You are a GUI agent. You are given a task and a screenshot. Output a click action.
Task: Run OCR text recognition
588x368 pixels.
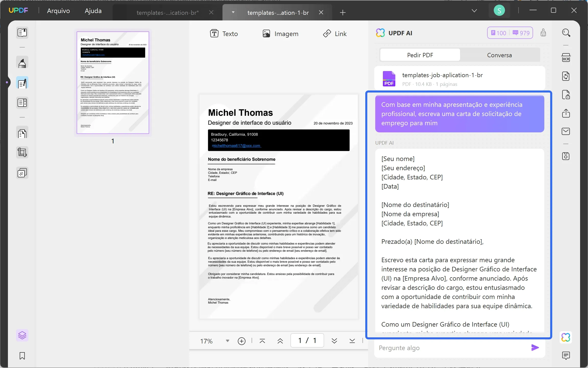coord(566,57)
